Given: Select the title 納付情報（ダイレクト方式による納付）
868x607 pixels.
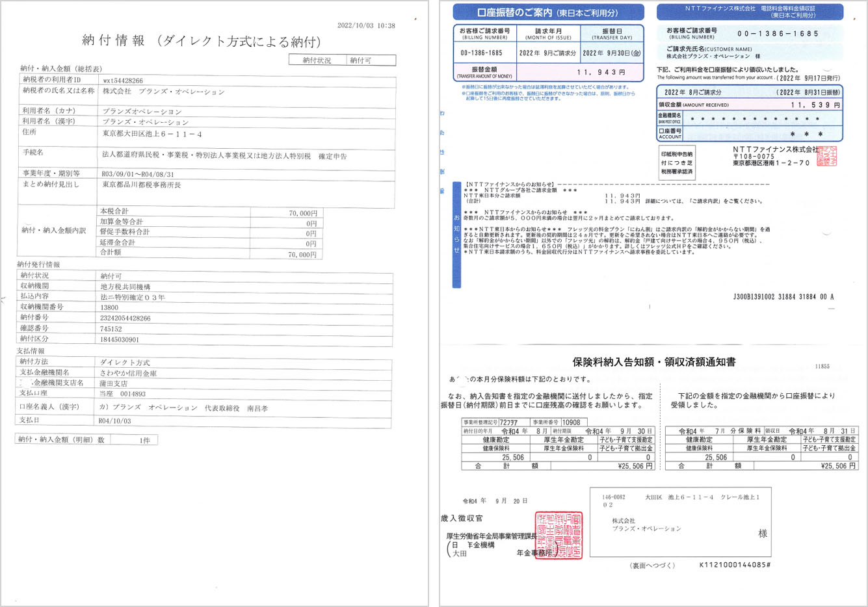Looking at the screenshot, I should click(202, 41).
